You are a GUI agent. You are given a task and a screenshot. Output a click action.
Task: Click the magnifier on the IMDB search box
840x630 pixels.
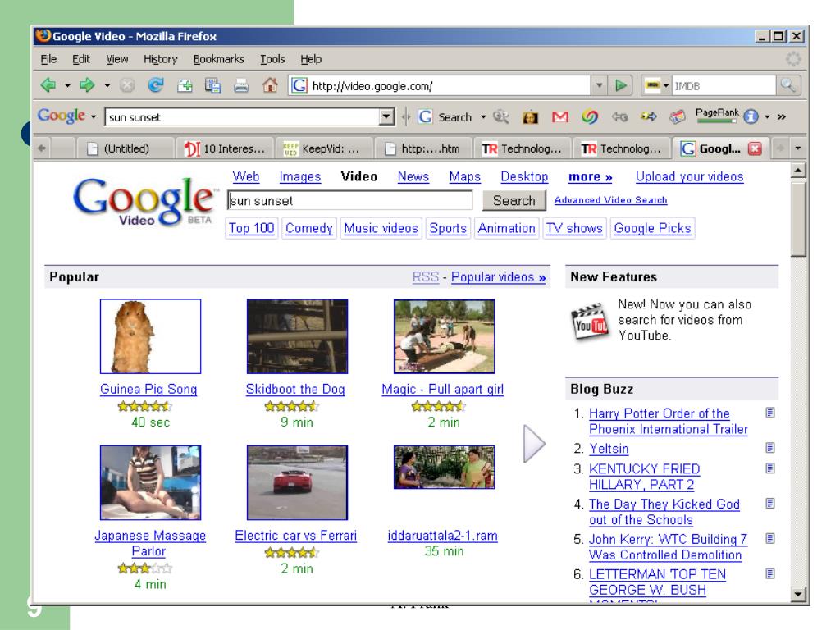pos(788,85)
